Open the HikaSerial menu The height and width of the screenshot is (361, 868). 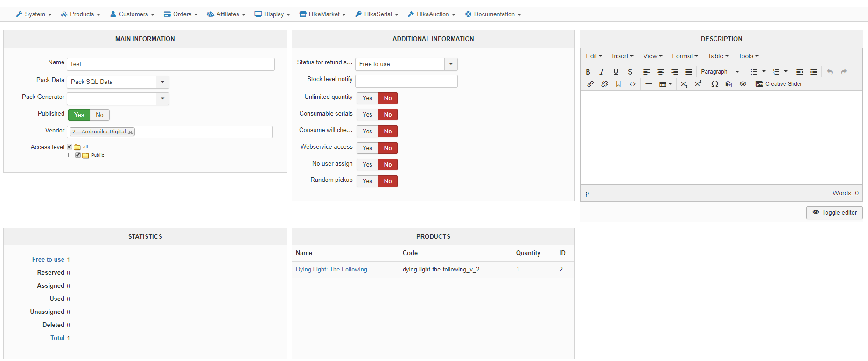click(x=377, y=14)
